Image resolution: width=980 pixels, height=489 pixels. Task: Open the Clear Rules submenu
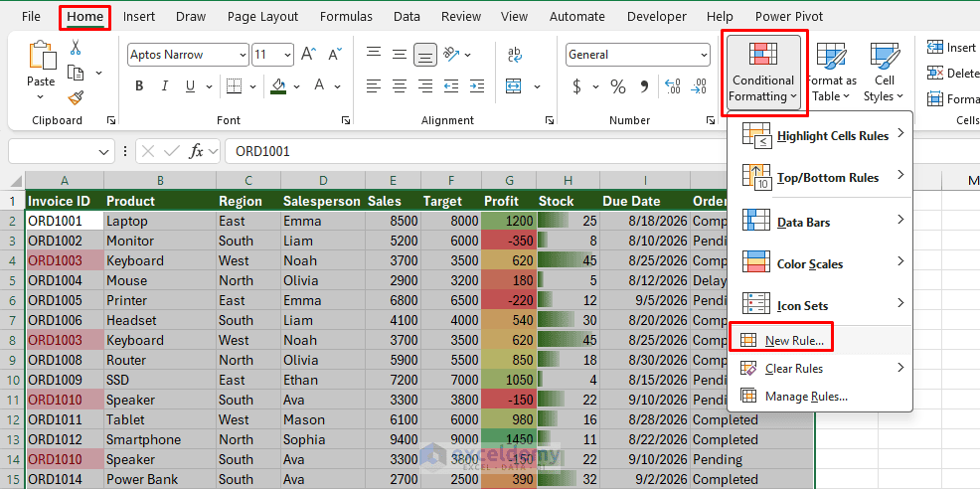821,369
